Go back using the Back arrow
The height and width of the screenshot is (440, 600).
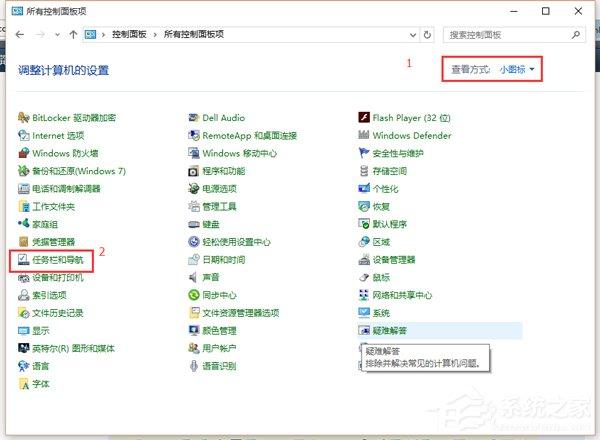(x=20, y=35)
